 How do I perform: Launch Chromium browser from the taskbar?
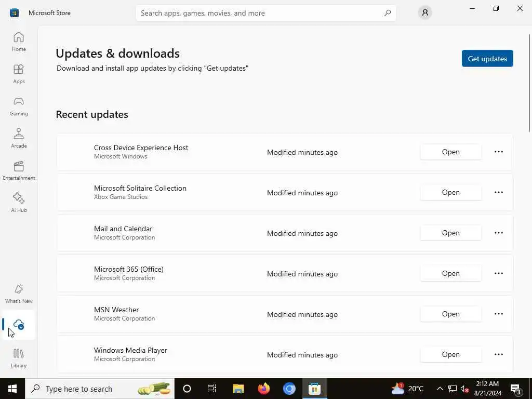coord(289,389)
